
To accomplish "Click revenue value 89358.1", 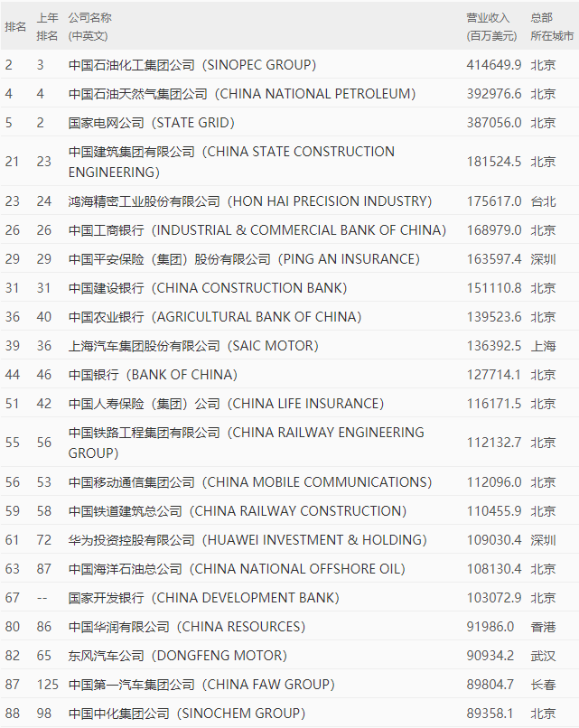I will pyautogui.click(x=490, y=714).
